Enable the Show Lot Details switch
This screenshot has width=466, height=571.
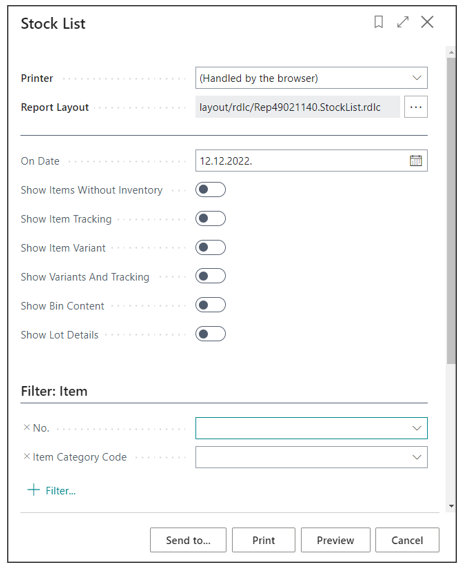click(210, 334)
